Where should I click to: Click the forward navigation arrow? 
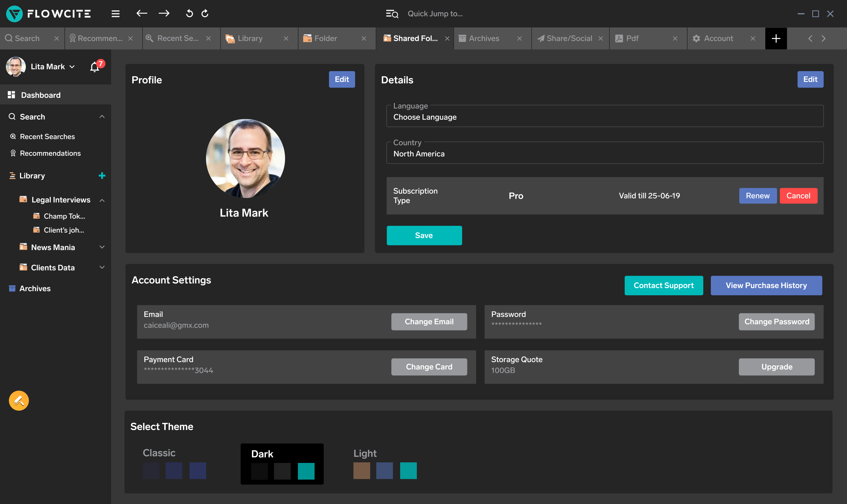(x=164, y=14)
